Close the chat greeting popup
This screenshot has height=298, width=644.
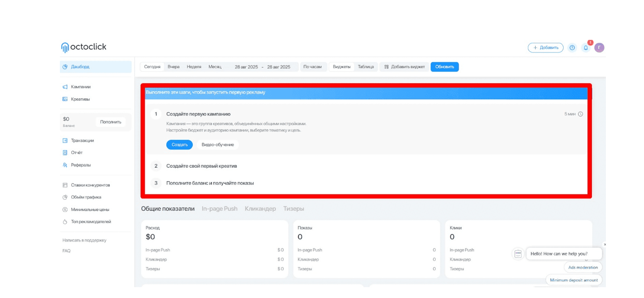point(605,245)
